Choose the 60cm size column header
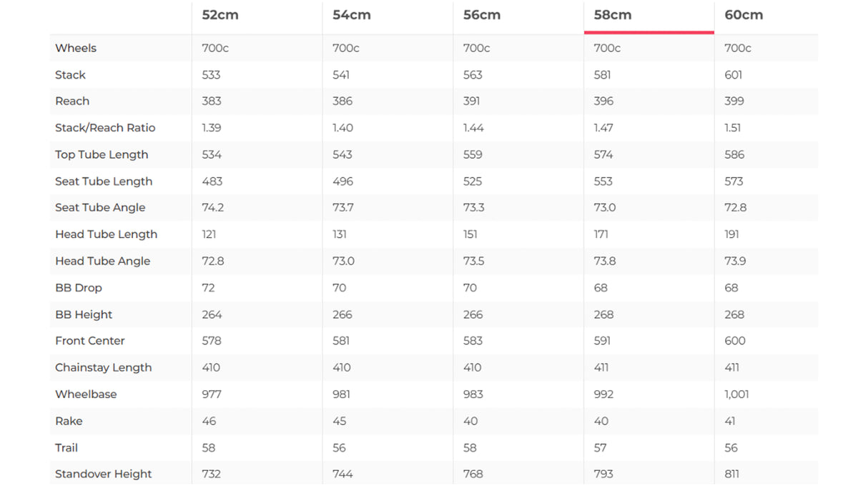This screenshot has width=868, height=488. click(744, 15)
